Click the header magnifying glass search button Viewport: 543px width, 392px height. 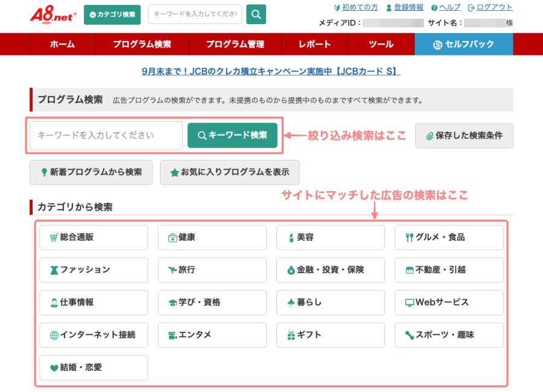[x=256, y=14]
